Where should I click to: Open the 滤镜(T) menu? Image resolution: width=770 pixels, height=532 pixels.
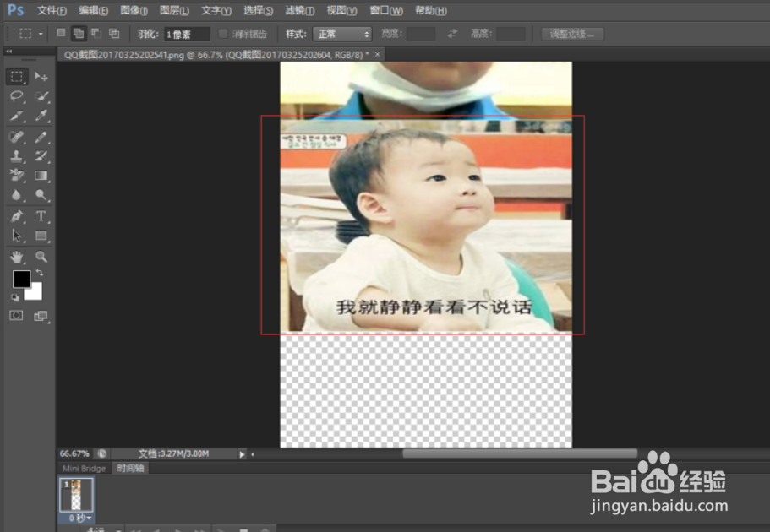299,10
